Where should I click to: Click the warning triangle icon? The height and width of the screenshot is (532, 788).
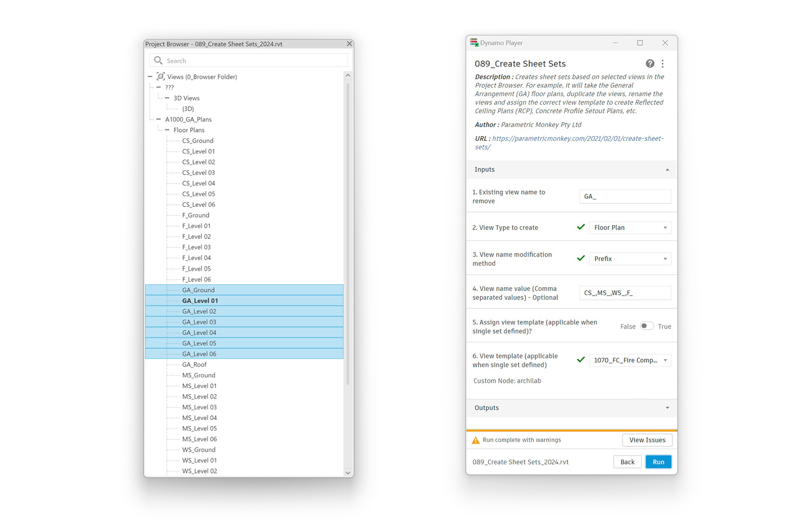click(x=475, y=440)
